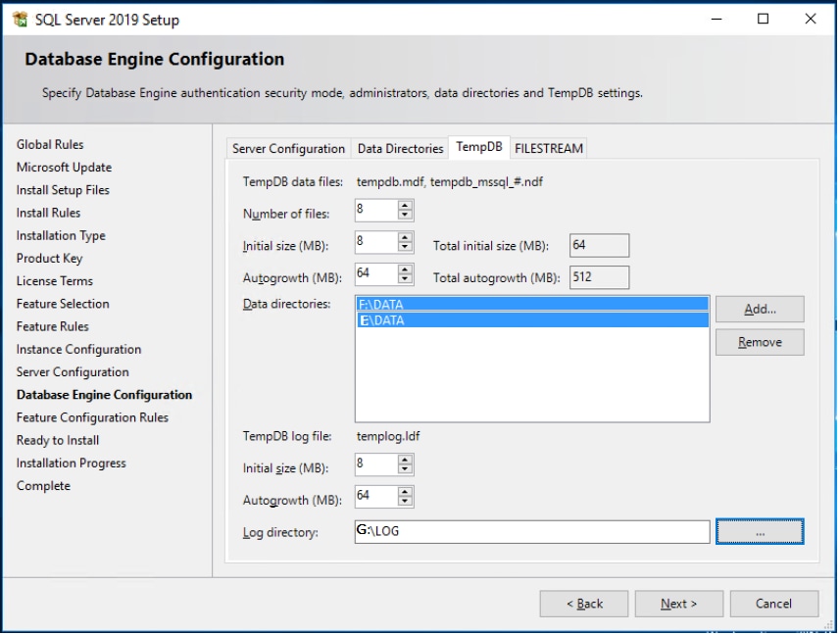This screenshot has width=840, height=634.
Task: Click the tempdb.mdf, tempdb_mssql_#.ndf text
Action: tap(450, 182)
